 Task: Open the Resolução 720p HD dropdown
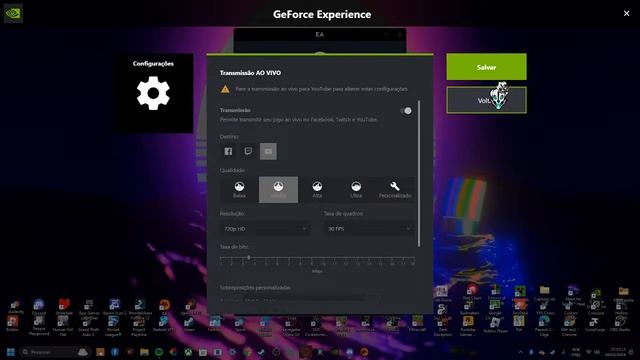point(264,229)
